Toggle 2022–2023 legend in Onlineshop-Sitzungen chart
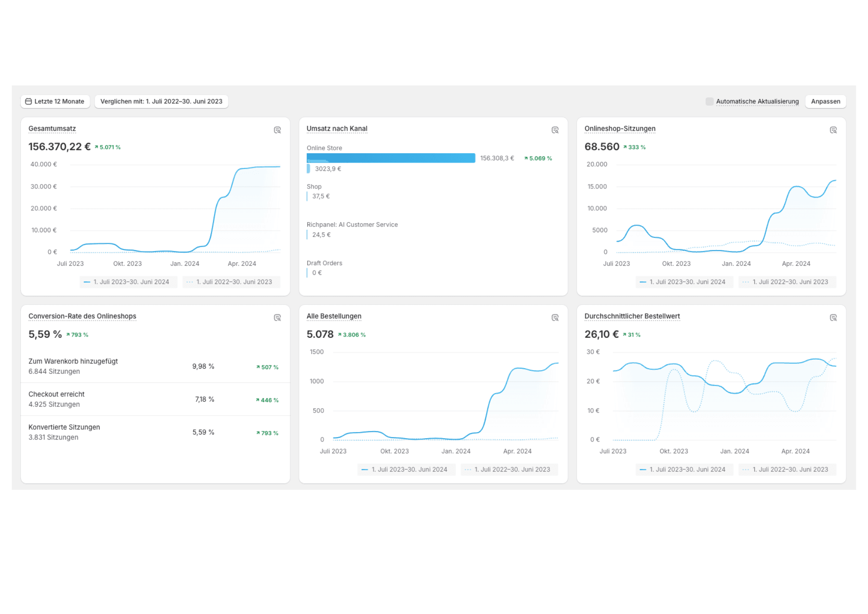The width and height of the screenshot is (868, 614). click(787, 282)
